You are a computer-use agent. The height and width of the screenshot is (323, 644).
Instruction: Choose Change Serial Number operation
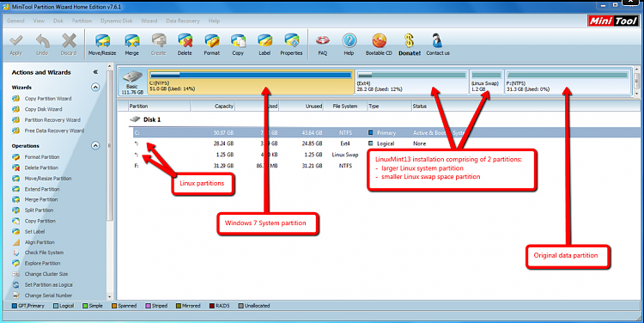[48, 295]
